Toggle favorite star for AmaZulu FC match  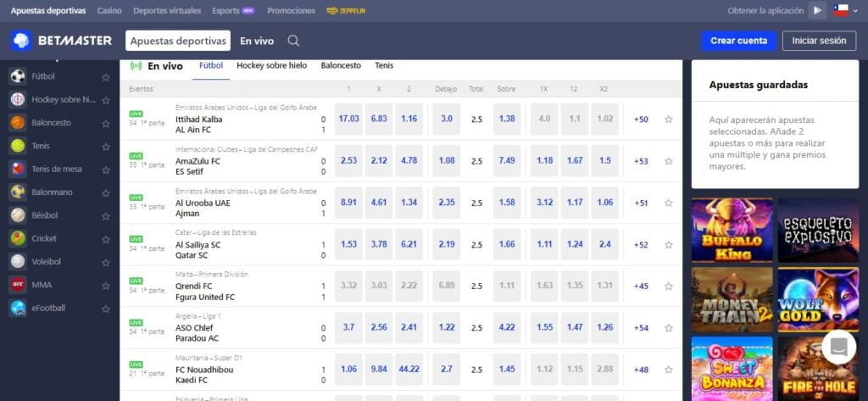click(x=669, y=161)
